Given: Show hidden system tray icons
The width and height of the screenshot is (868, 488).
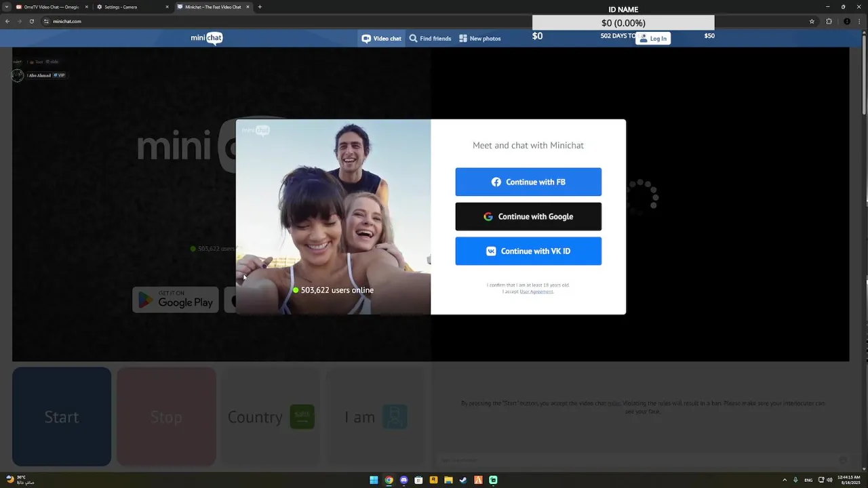Looking at the screenshot, I should (785, 480).
